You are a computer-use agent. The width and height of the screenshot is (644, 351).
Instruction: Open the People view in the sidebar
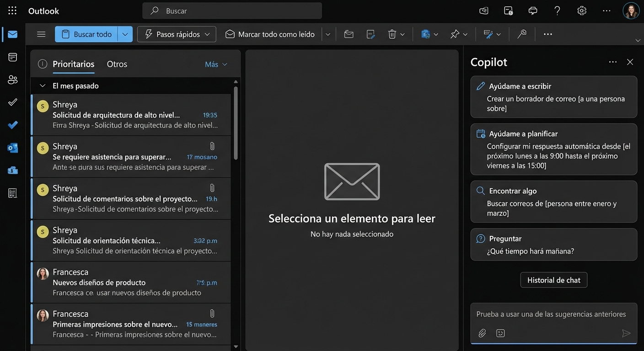[12, 80]
